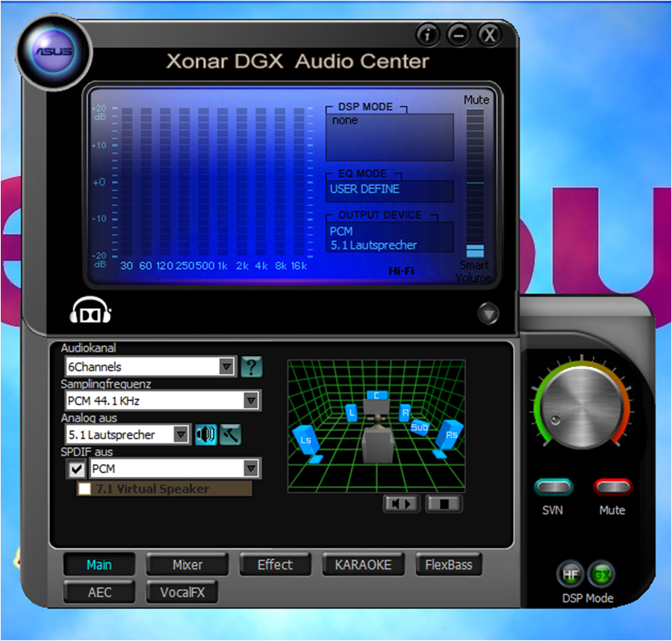This screenshot has height=641, width=672.
Task: Open the SPDIF aus PCM dropdown
Action: pos(175,469)
